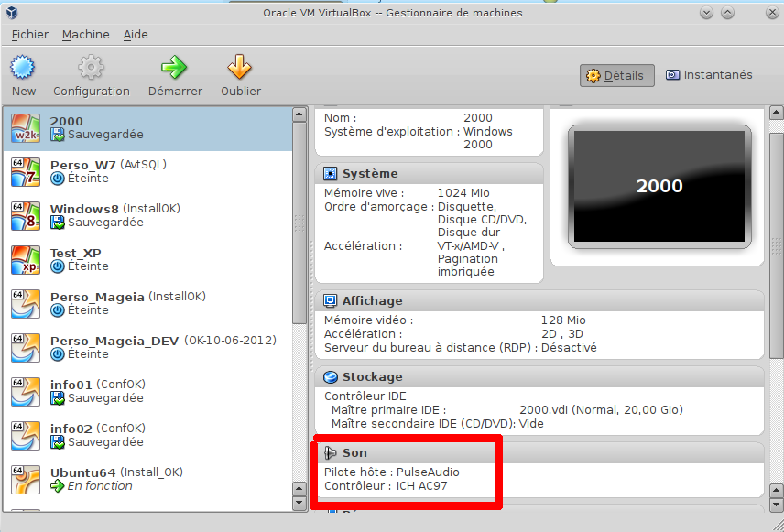
Task: Open the Stockage section header
Action: (x=539, y=376)
